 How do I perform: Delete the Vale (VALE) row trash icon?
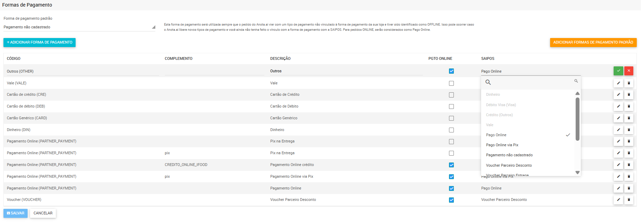click(x=628, y=83)
